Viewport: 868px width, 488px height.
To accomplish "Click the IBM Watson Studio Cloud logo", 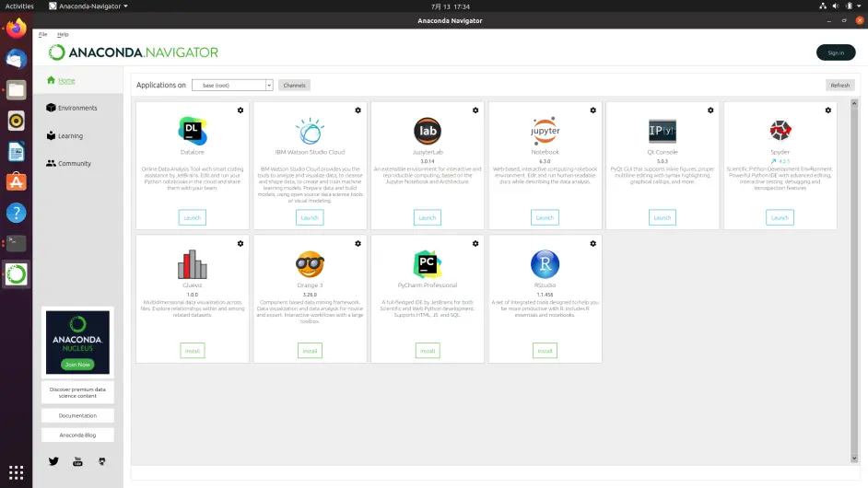I will pyautogui.click(x=310, y=131).
